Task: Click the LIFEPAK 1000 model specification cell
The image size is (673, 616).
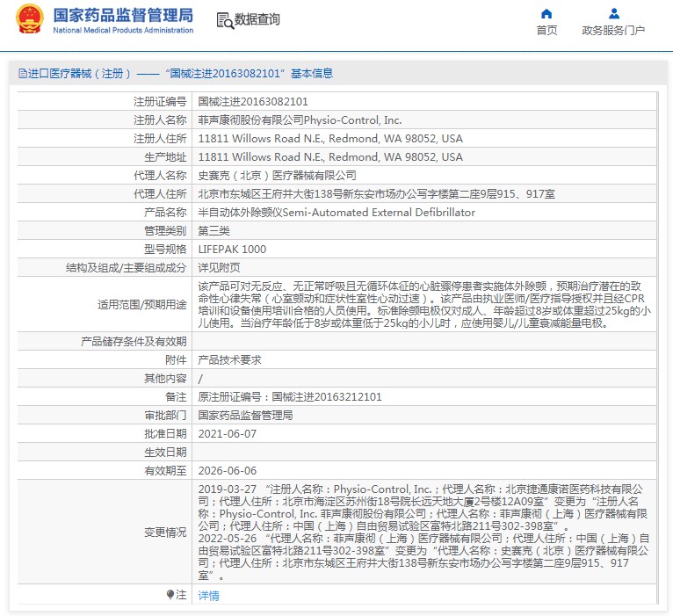Action: [232, 250]
